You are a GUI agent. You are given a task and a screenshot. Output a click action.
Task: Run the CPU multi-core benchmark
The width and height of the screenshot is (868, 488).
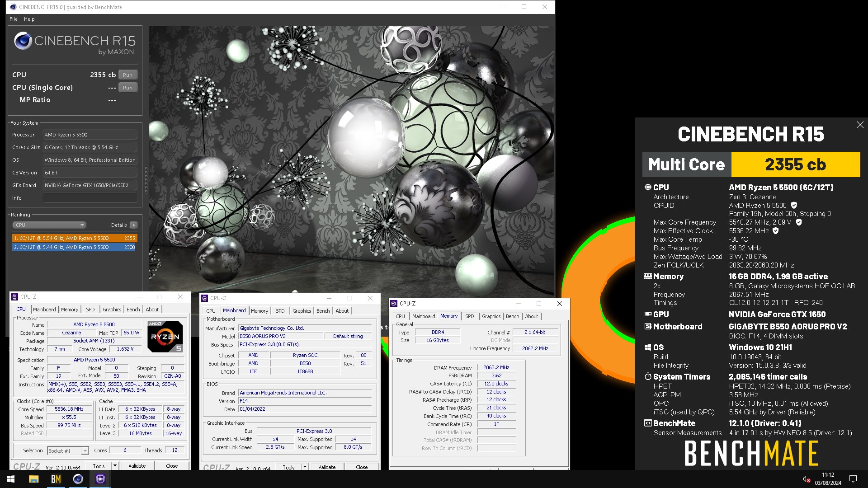tap(128, 75)
